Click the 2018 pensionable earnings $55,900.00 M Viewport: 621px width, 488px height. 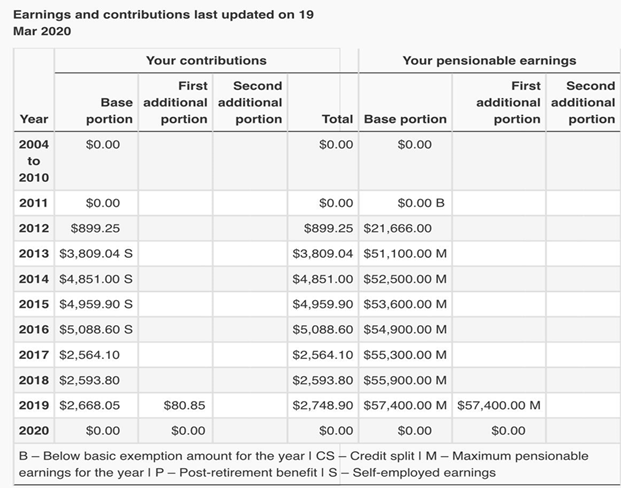(x=405, y=380)
